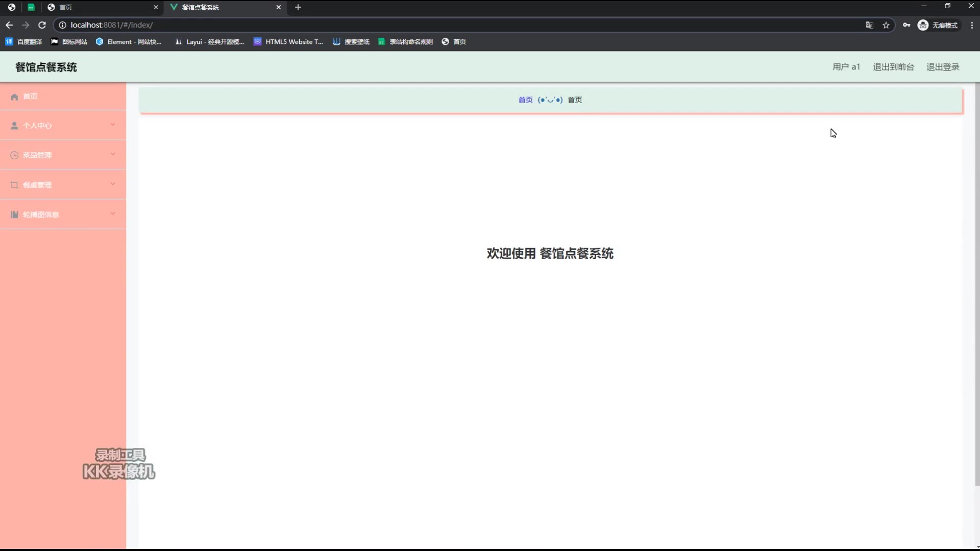Open the 百度翻译 bookmark
Viewport: 980px width, 551px height.
[23, 42]
